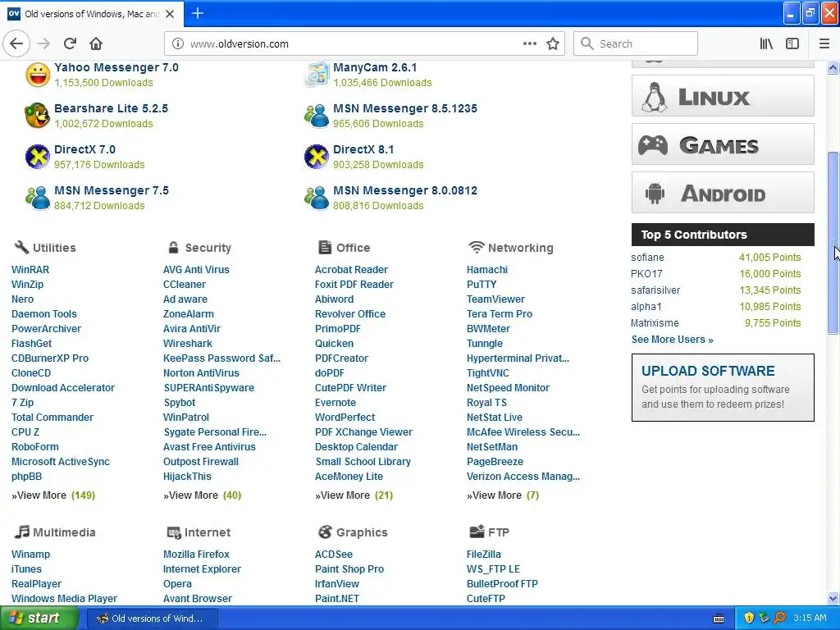Image resolution: width=840 pixels, height=630 pixels.
Task: Open AVG Anti Virus link
Action: (x=196, y=269)
